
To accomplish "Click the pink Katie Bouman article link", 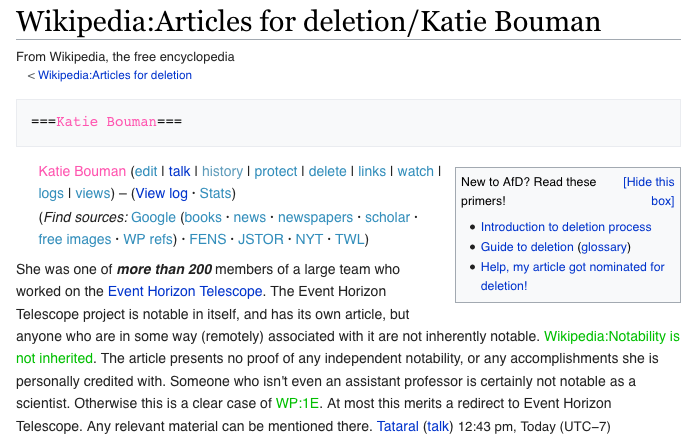I will [x=82, y=171].
